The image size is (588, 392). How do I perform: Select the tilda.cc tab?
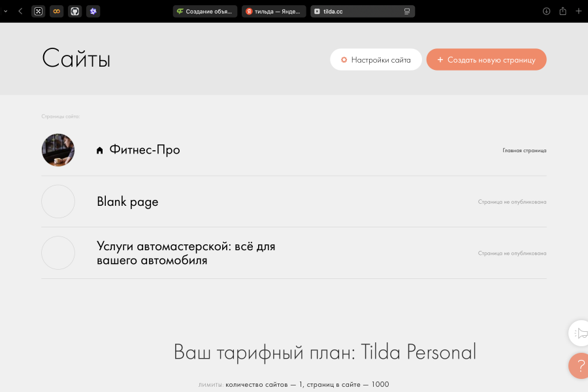tap(363, 11)
